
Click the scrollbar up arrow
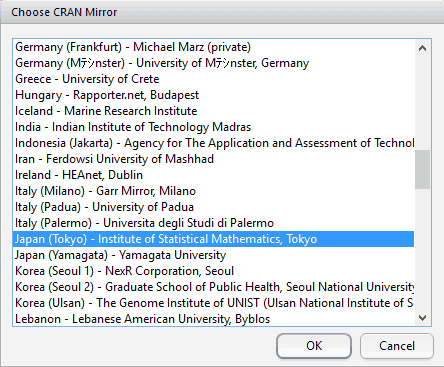coord(422,48)
